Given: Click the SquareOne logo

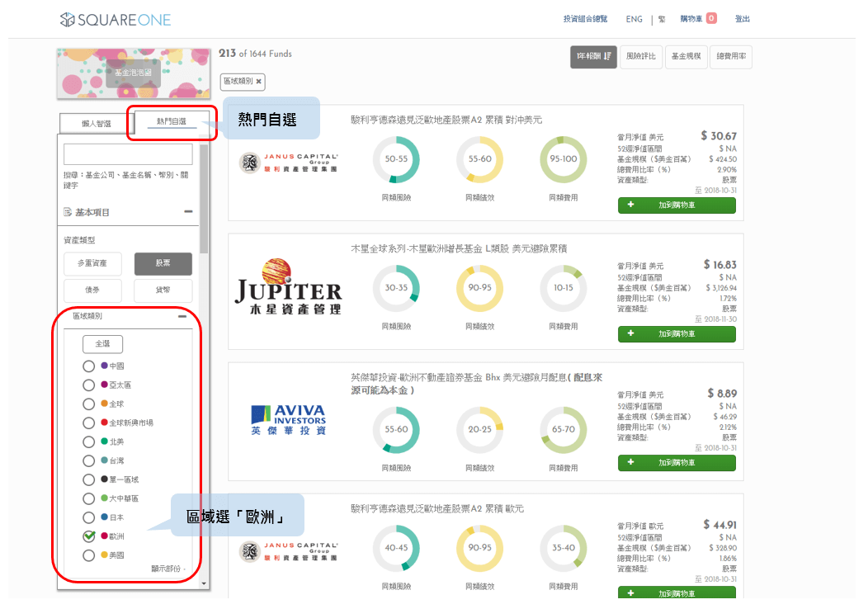Looking at the screenshot, I should tap(116, 20).
